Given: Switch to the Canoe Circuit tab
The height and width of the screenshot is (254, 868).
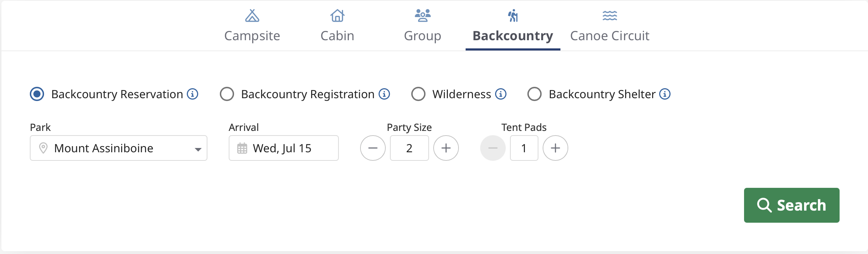Looking at the screenshot, I should tap(609, 36).
